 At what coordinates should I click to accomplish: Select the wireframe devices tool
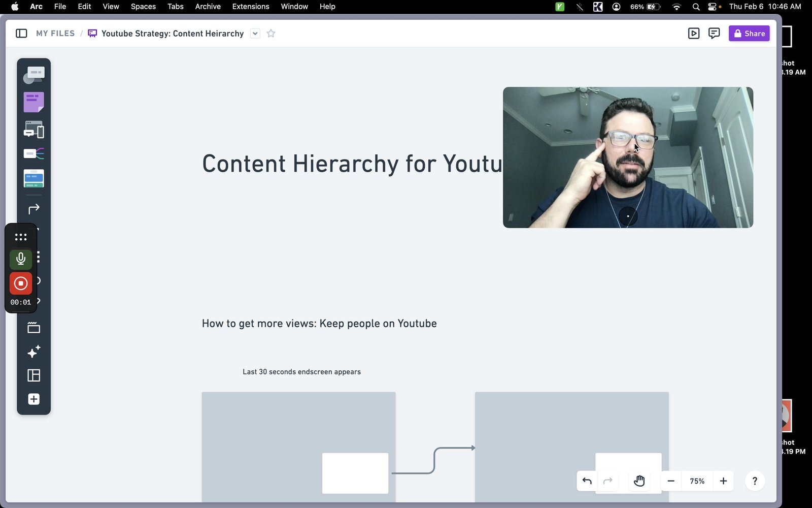click(x=33, y=130)
